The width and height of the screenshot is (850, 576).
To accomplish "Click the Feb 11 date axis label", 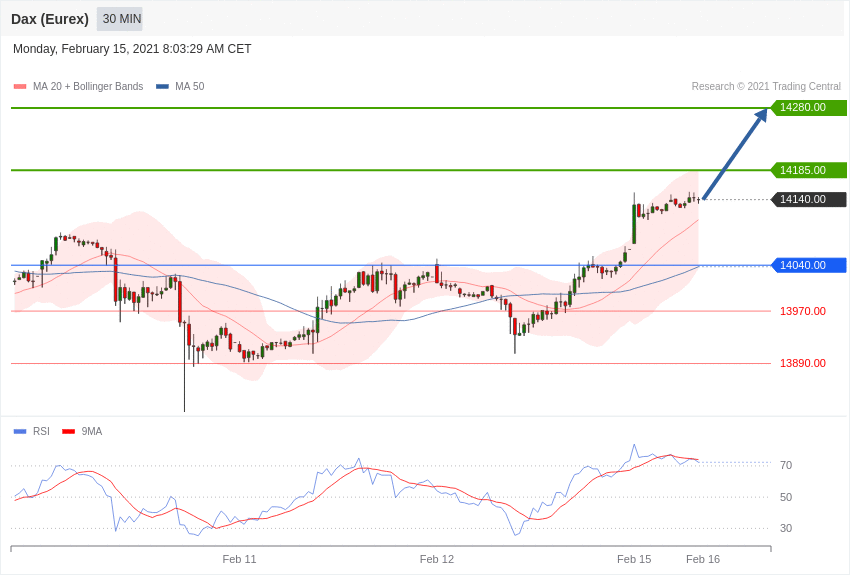I will coord(240,559).
